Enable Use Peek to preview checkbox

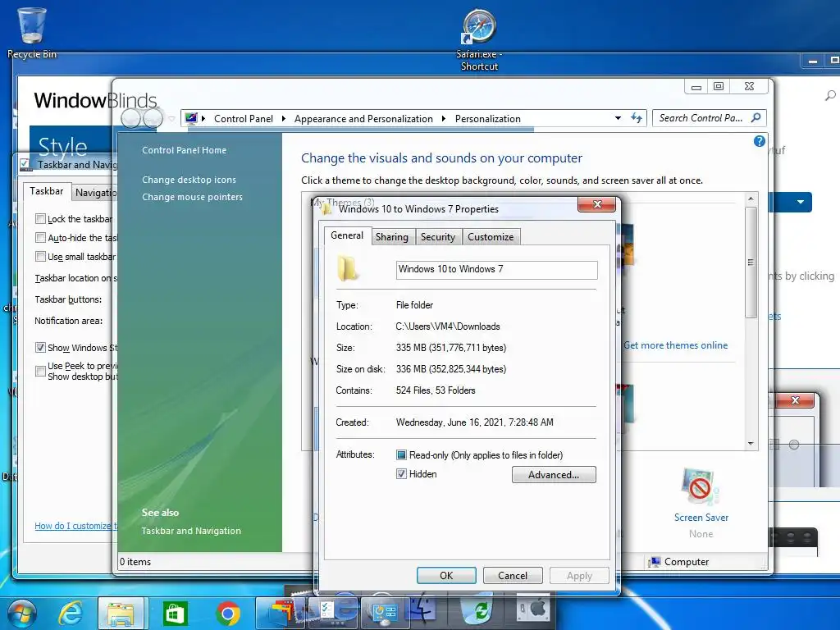40,371
